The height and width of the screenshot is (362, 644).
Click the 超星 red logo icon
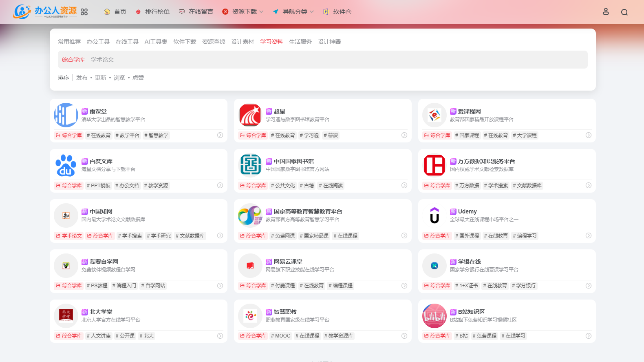coord(250,115)
